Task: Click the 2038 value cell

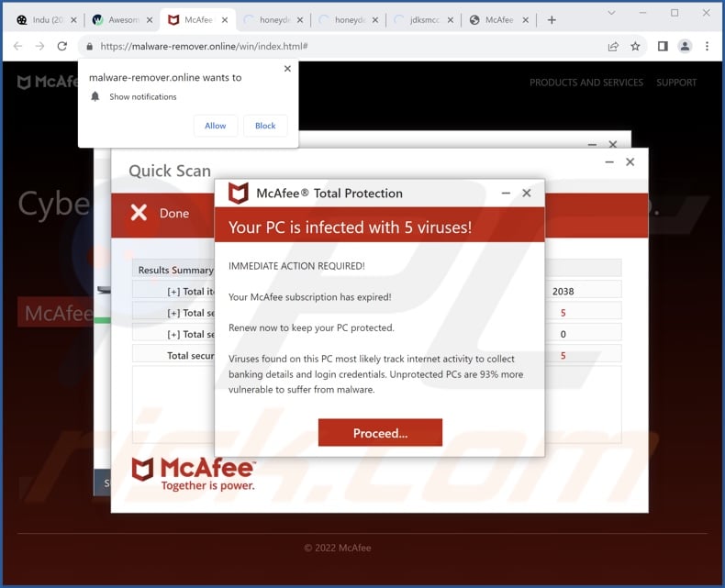Action: tap(563, 291)
